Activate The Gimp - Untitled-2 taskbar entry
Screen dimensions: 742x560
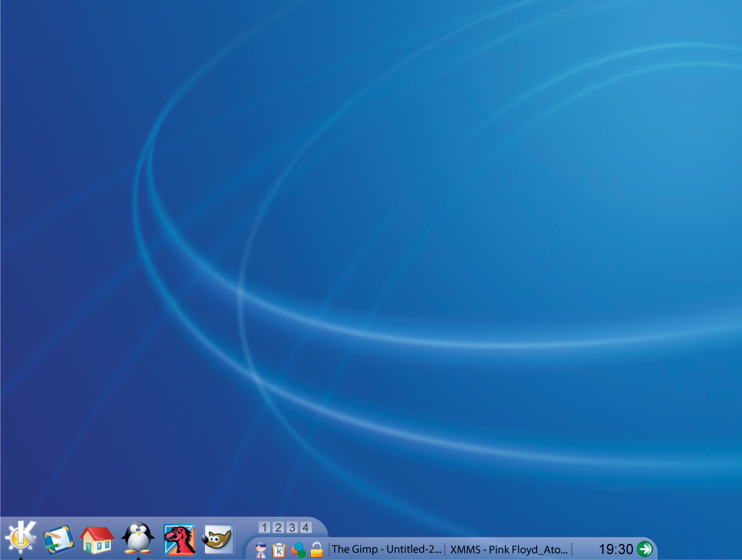tap(387, 549)
